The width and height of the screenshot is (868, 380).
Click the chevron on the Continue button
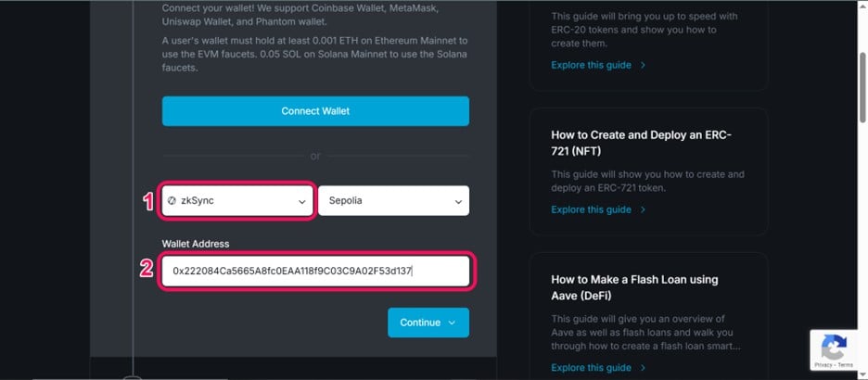tap(452, 323)
